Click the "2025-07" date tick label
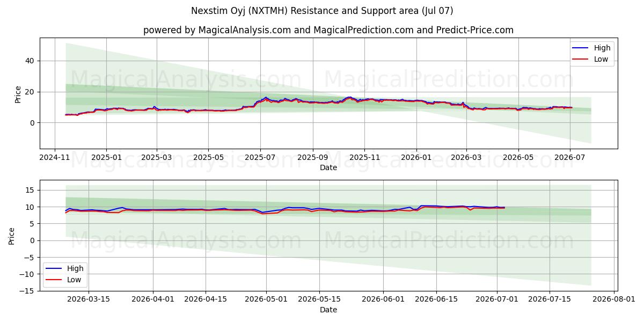 [x=260, y=157]
